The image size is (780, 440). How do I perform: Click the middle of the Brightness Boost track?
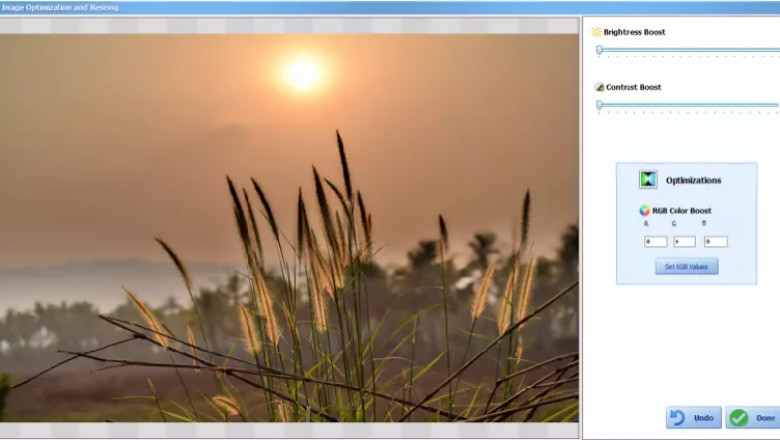[x=689, y=49]
